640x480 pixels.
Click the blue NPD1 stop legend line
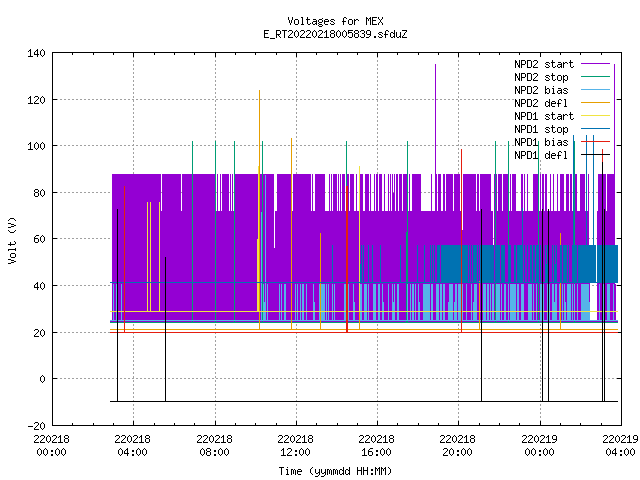(595, 129)
